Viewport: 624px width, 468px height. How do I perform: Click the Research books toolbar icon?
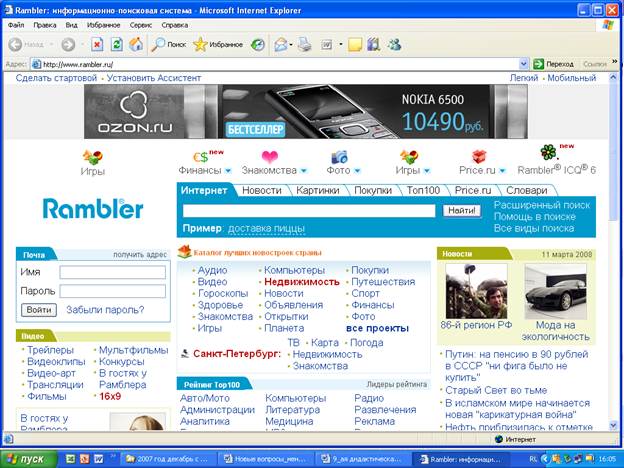click(x=374, y=45)
